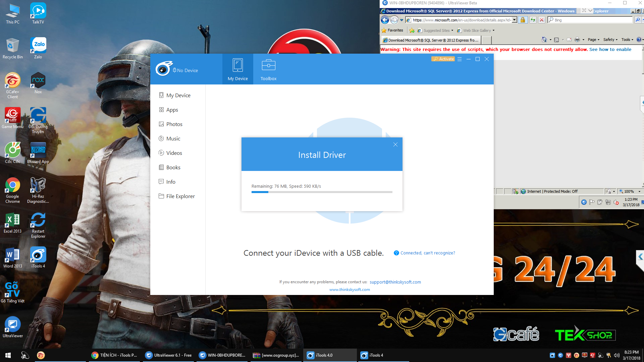644x362 pixels.
Task: Open the iTools 4 desktop icon
Action: pyautogui.click(x=38, y=257)
